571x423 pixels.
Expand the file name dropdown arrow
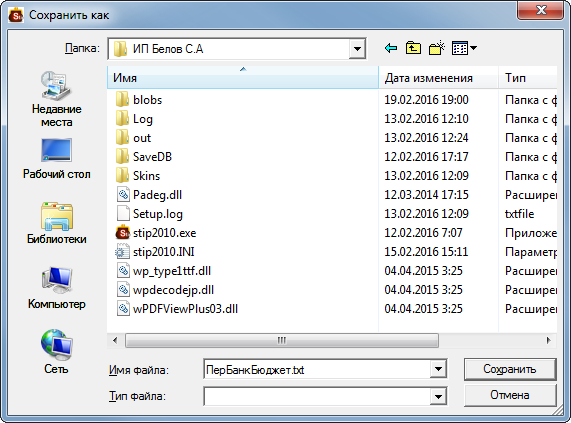tap(438, 369)
